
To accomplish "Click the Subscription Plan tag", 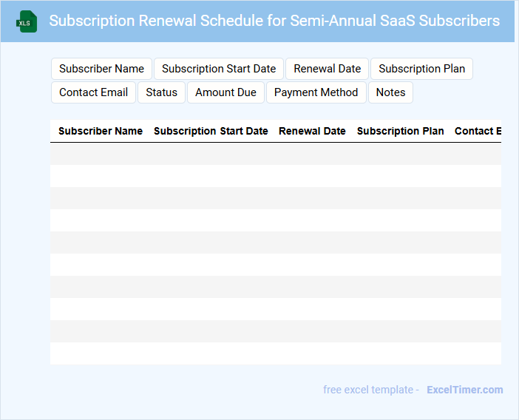I will click(421, 69).
